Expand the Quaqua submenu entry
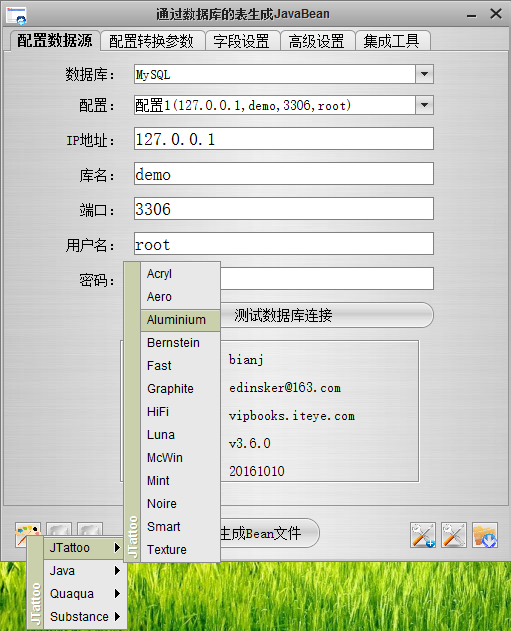Screen dimensions: 511x631 tap(85, 594)
